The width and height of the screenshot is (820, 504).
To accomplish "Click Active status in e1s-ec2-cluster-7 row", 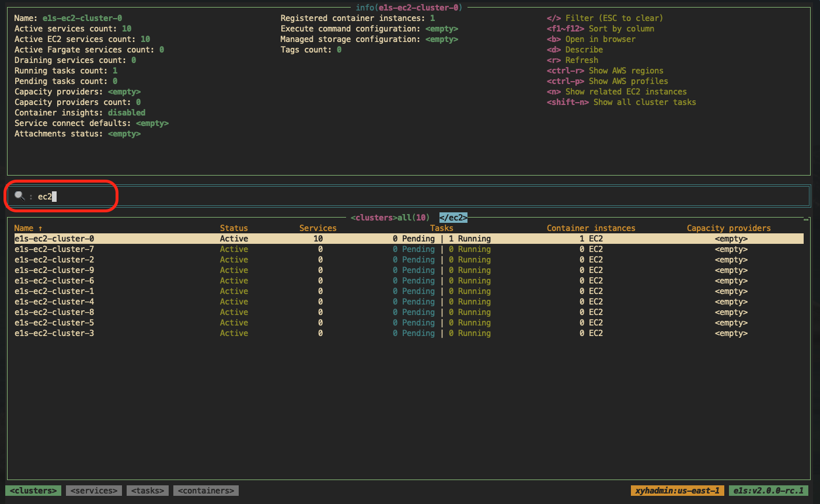I will pyautogui.click(x=234, y=249).
